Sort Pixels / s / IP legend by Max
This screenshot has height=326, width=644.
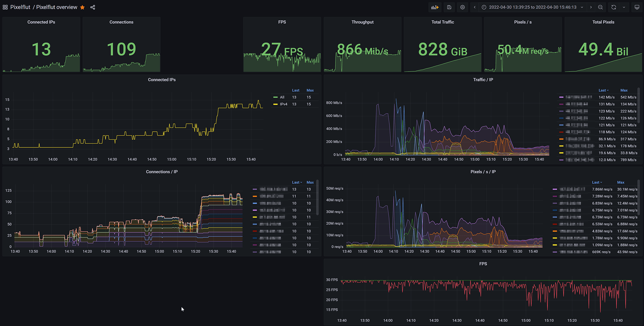pos(621,183)
